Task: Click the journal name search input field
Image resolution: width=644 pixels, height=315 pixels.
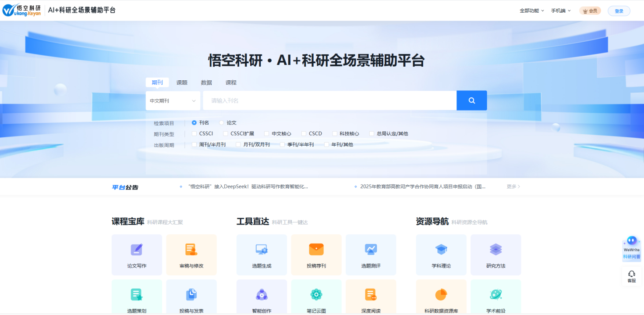Action: click(329, 101)
